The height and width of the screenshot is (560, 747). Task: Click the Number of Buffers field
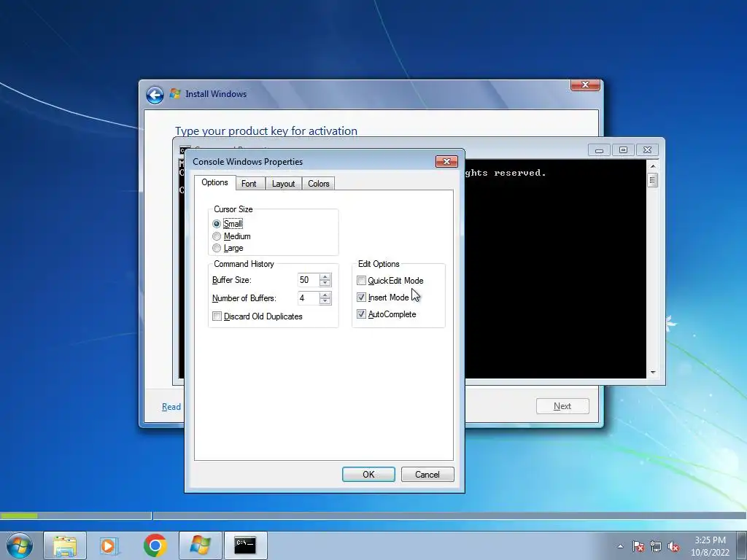click(309, 298)
